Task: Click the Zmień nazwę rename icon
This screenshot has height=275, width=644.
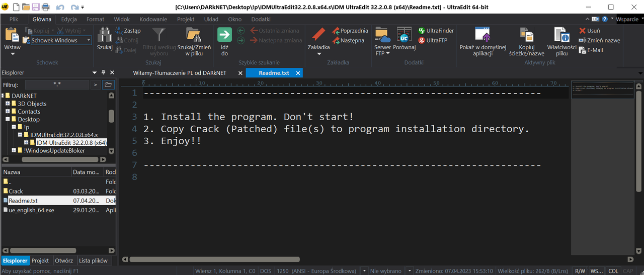Action: 582,40
